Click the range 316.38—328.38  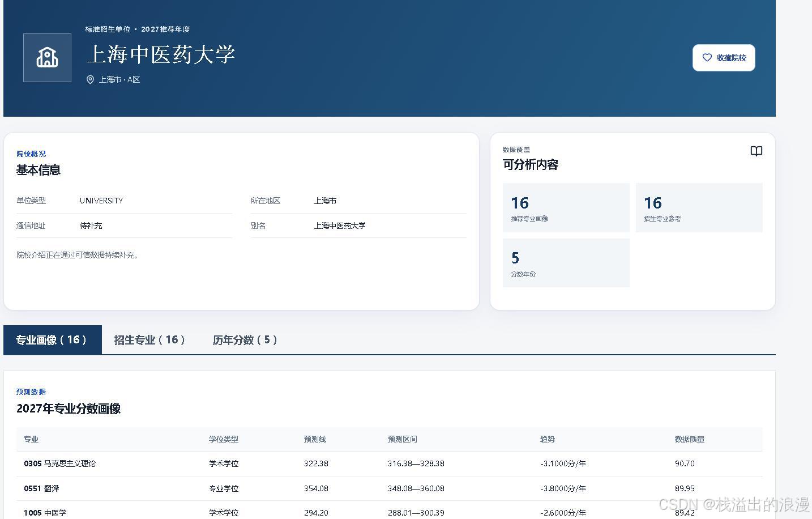click(x=416, y=463)
